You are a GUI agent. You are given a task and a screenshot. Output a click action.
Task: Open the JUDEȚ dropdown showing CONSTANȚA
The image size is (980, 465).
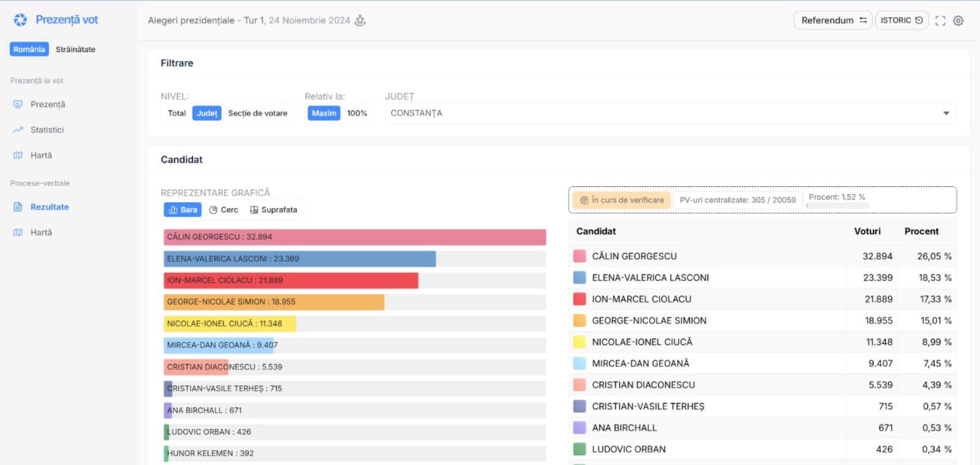coord(671,113)
